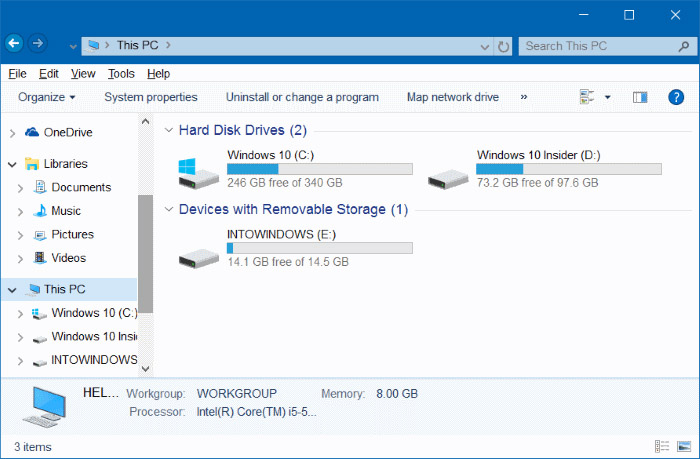Click the computer icon in details pane
Viewport: 700px width, 459px height.
tap(44, 407)
